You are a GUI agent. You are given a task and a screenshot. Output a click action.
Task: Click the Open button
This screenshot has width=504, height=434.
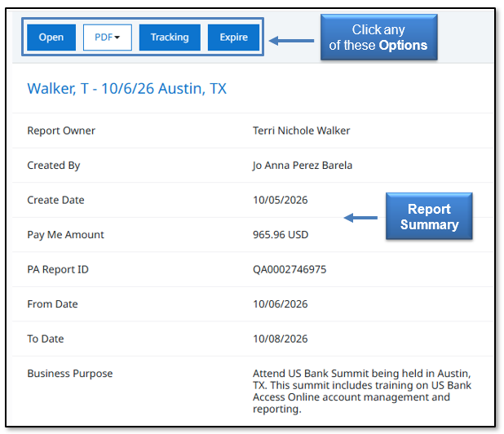pos(51,38)
